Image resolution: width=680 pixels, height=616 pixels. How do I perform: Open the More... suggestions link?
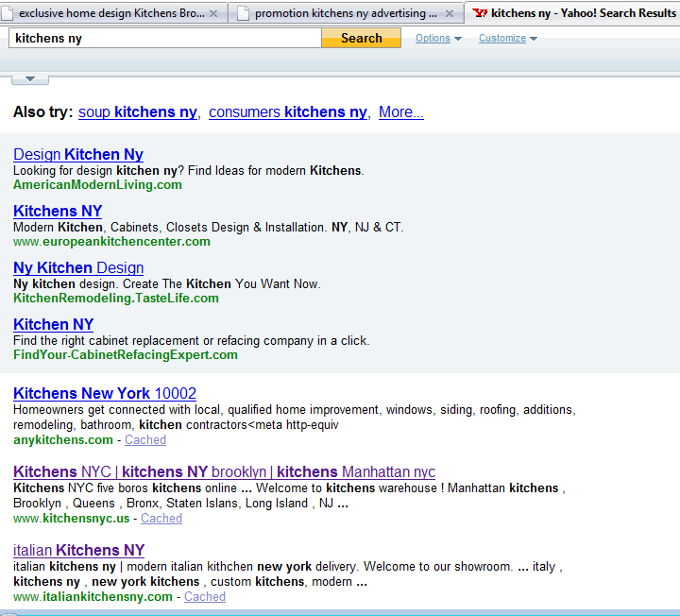(x=401, y=111)
